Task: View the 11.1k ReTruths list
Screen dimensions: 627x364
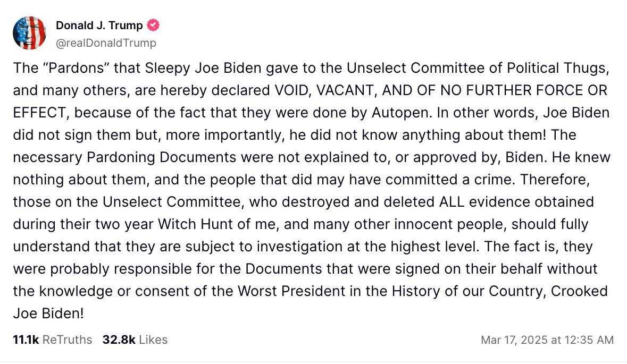Action: tap(52, 340)
